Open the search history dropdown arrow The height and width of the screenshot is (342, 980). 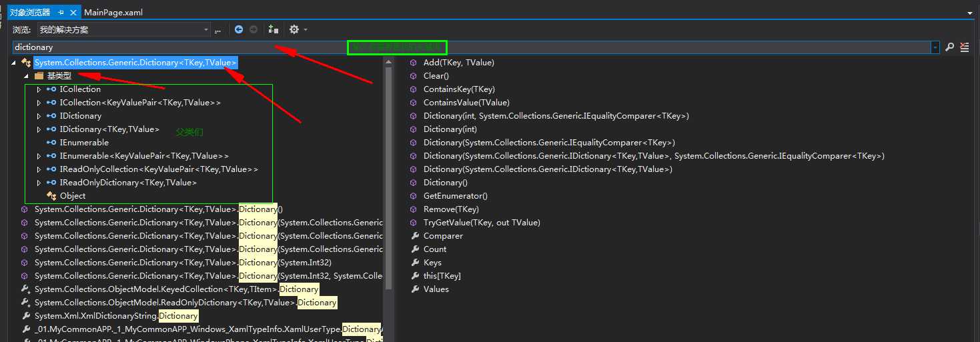(935, 47)
